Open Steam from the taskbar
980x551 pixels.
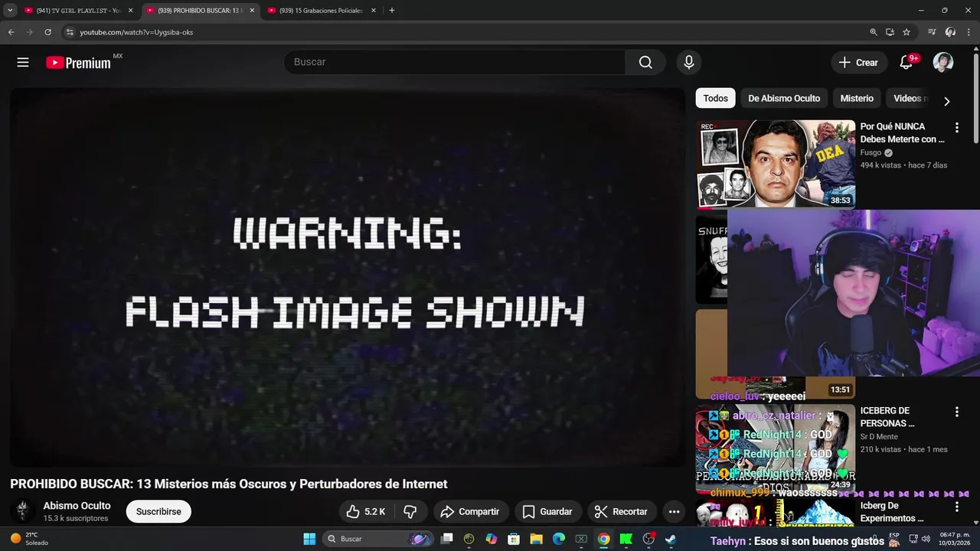coord(671,539)
